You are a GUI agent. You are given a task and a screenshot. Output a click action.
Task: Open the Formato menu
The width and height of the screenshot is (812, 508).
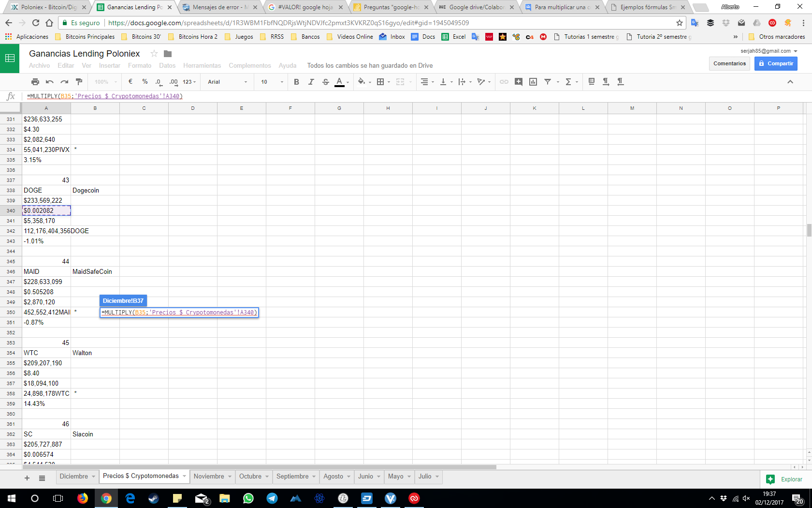coord(140,65)
